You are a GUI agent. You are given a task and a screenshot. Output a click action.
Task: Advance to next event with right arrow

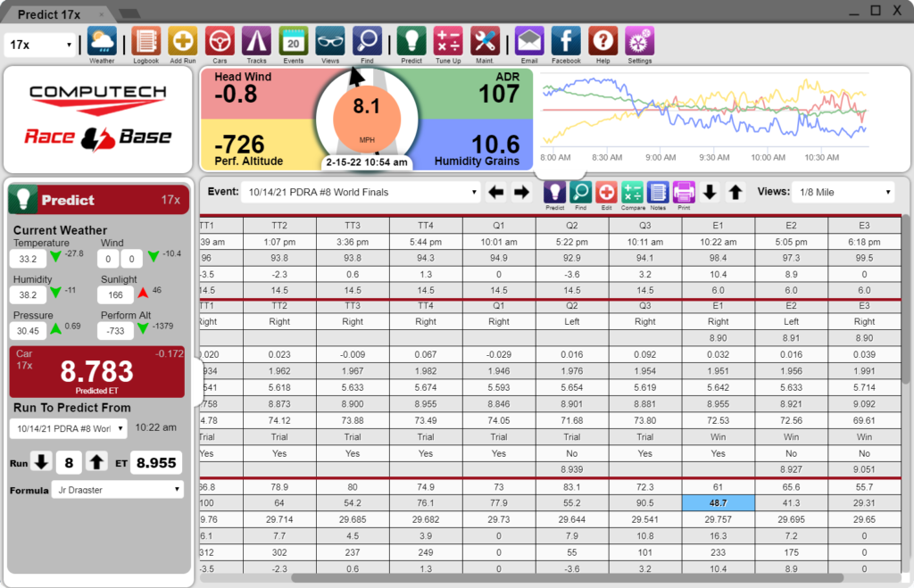[522, 191]
